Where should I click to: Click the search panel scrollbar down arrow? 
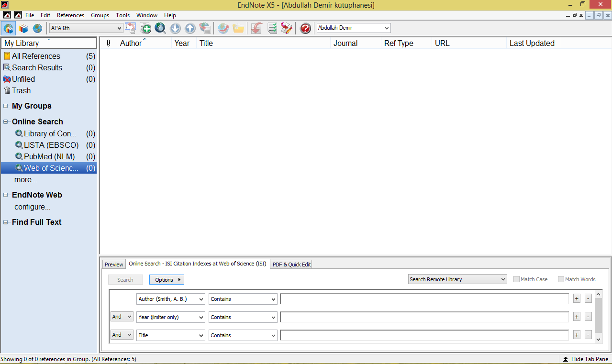coord(598,339)
